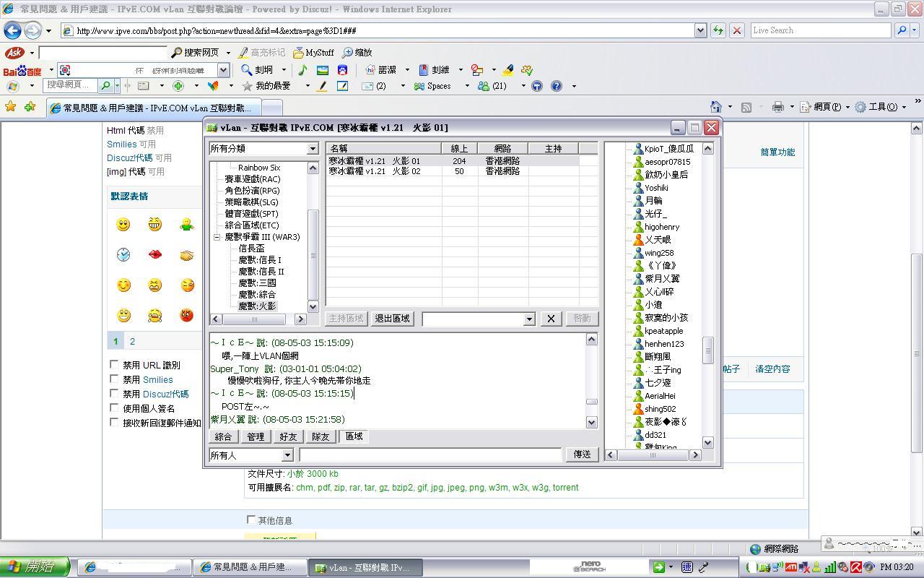
Task: Click the chat message input field
Action: 430,454
